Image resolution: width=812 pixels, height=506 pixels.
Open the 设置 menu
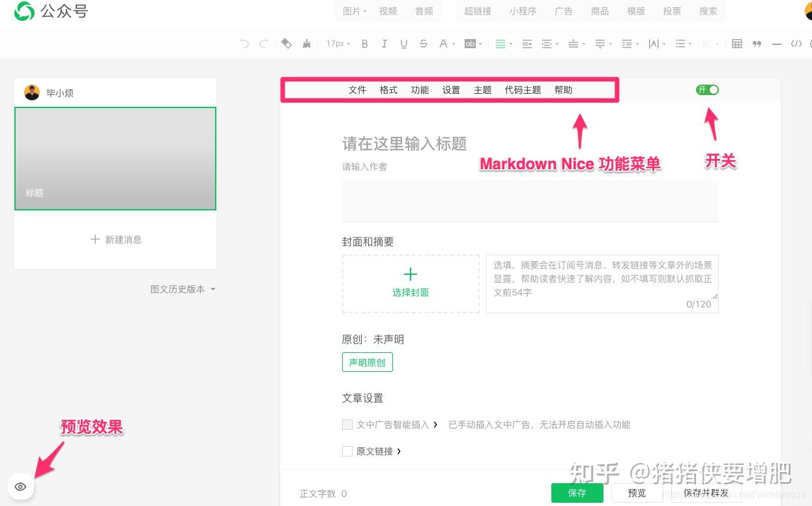[x=451, y=90]
